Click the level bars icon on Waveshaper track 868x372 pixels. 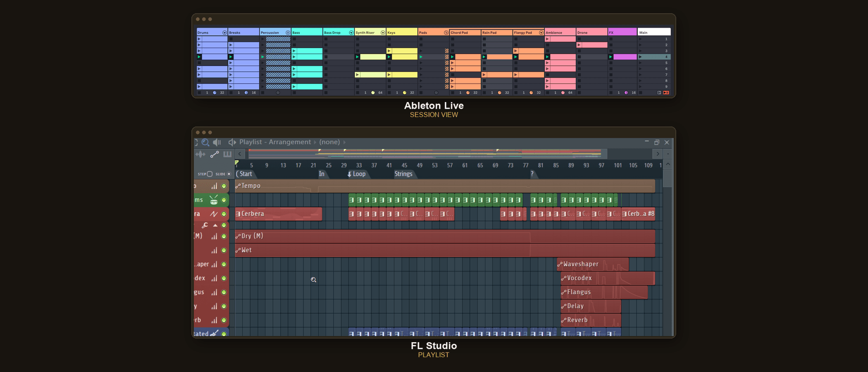pos(214,265)
